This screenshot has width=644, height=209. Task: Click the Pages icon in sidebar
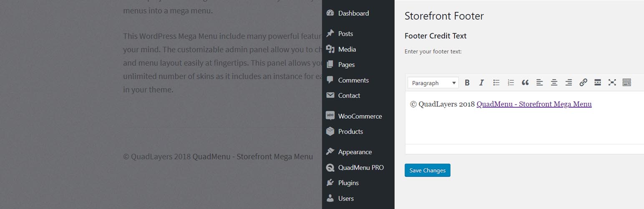(330, 64)
